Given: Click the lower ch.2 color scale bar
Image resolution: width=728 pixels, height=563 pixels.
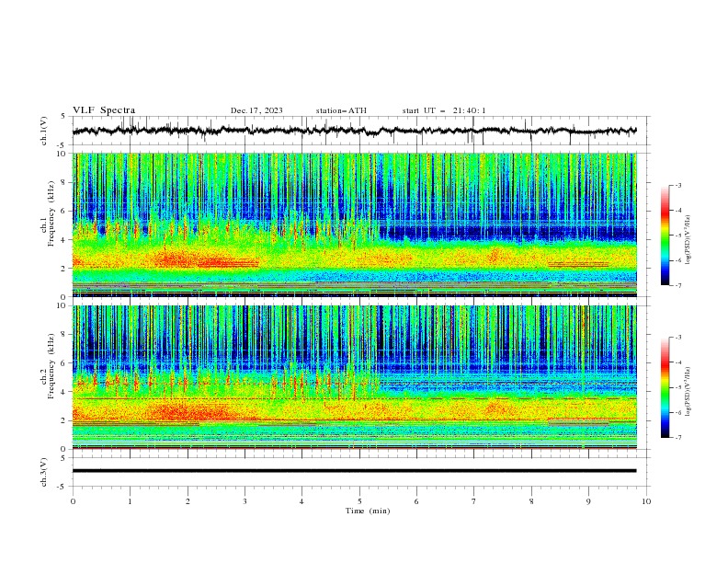Looking at the screenshot, I should 665,387.
